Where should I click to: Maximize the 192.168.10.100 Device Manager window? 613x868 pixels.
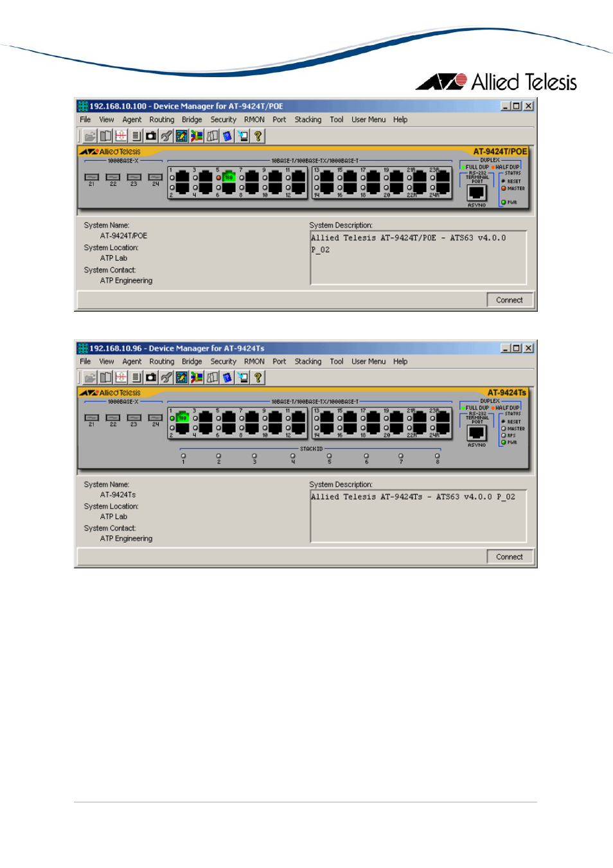click(517, 106)
